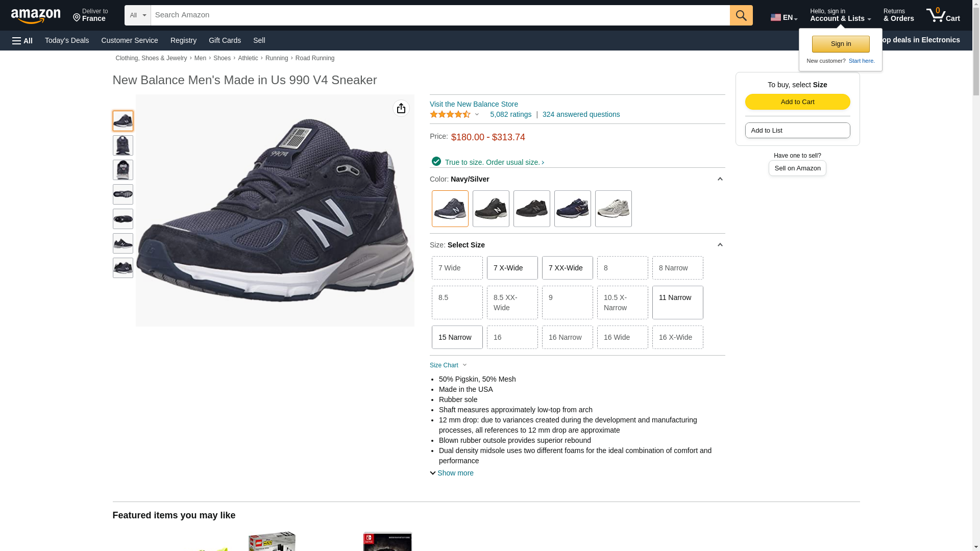Click the Deliver to France location icon
This screenshot has height=551, width=980.
pos(77,18)
